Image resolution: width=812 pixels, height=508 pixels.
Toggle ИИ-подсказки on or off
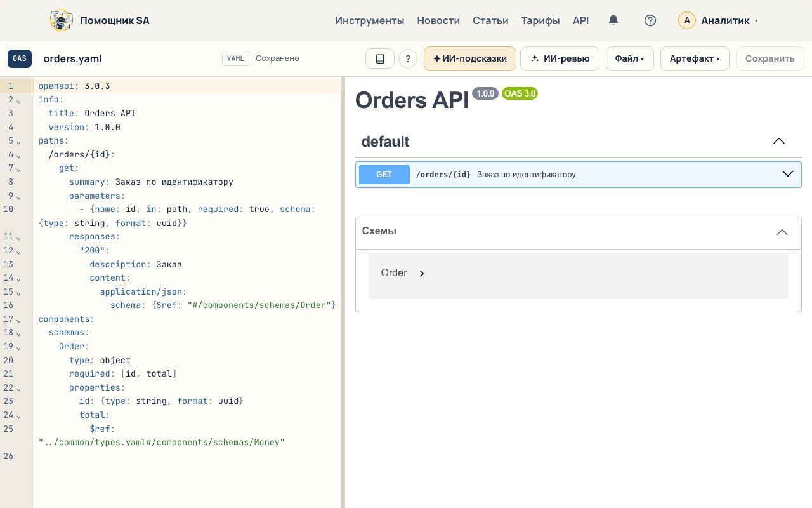(470, 58)
